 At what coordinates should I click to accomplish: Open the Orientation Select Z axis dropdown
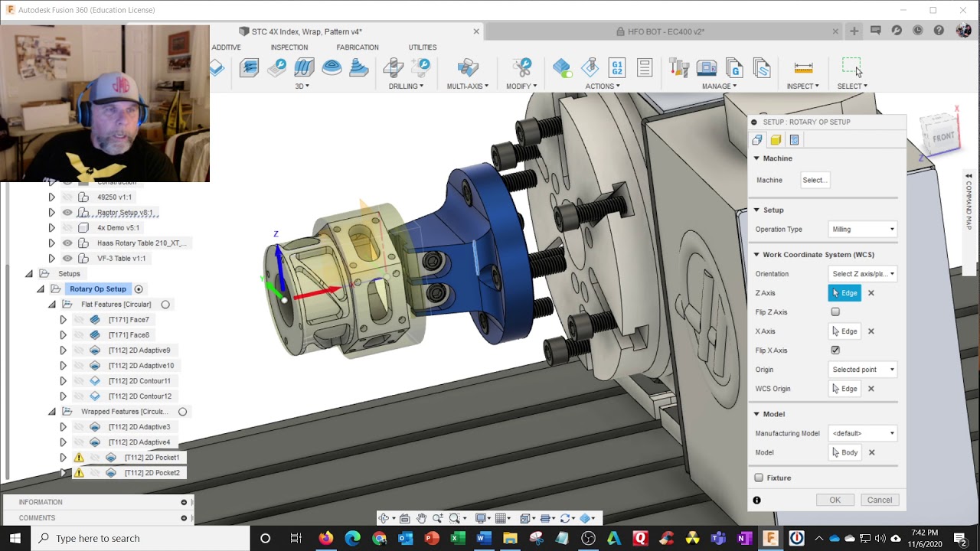click(863, 274)
